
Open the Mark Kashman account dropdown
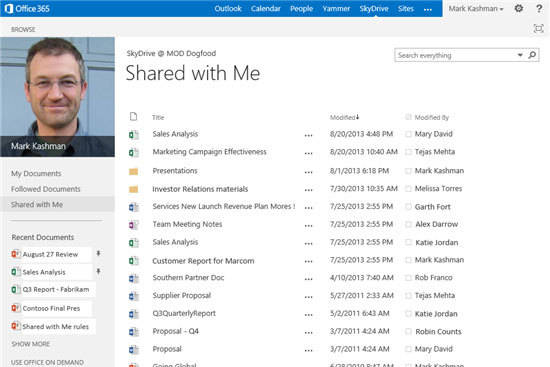(x=476, y=9)
